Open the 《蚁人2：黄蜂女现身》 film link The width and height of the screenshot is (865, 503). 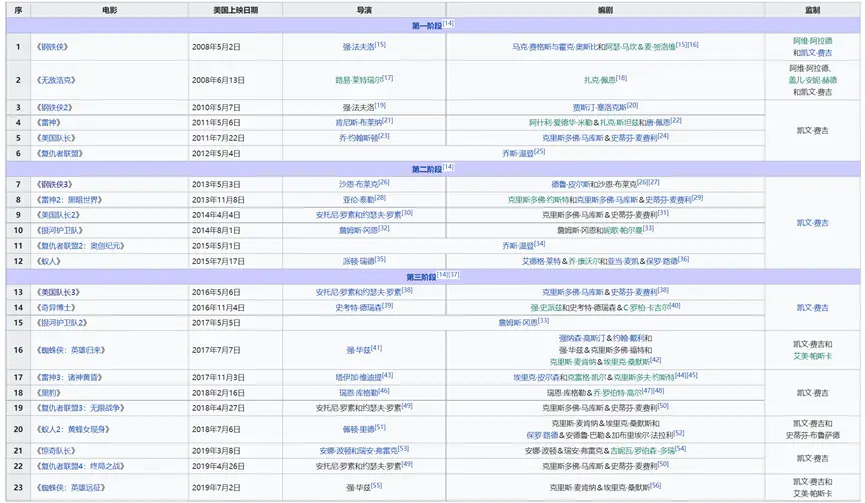[73, 430]
